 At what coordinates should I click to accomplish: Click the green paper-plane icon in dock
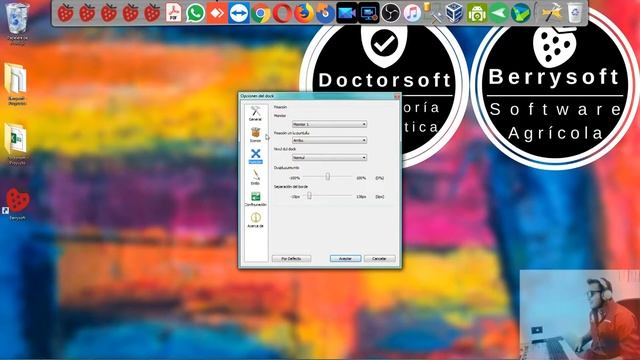498,13
